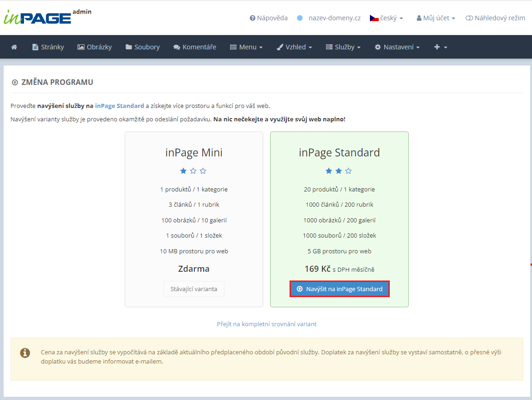Open the Komentáře section
Image resolution: width=532 pixels, height=400 pixels.
point(194,47)
